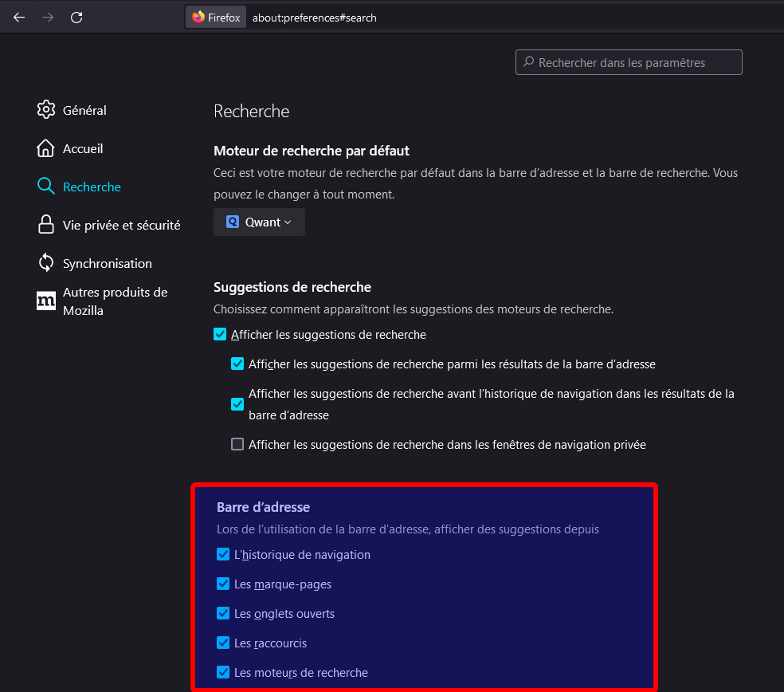Click the magnifier icon in the settings search box
The image size is (784, 692).
point(528,62)
